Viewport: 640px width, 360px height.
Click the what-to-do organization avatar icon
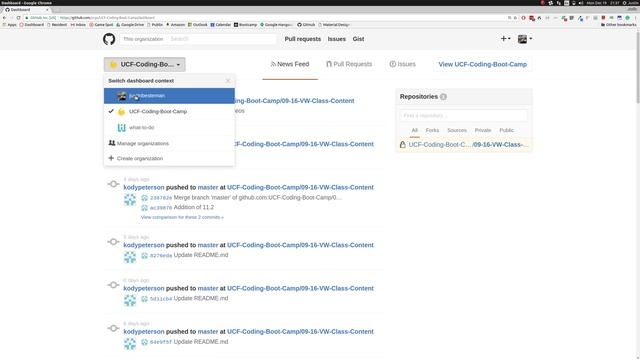click(x=122, y=127)
